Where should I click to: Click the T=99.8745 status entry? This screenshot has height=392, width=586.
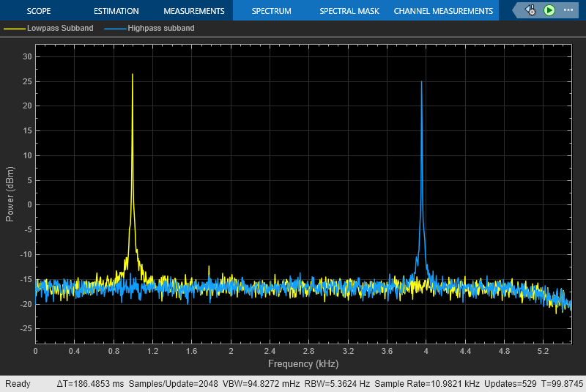coord(562,384)
